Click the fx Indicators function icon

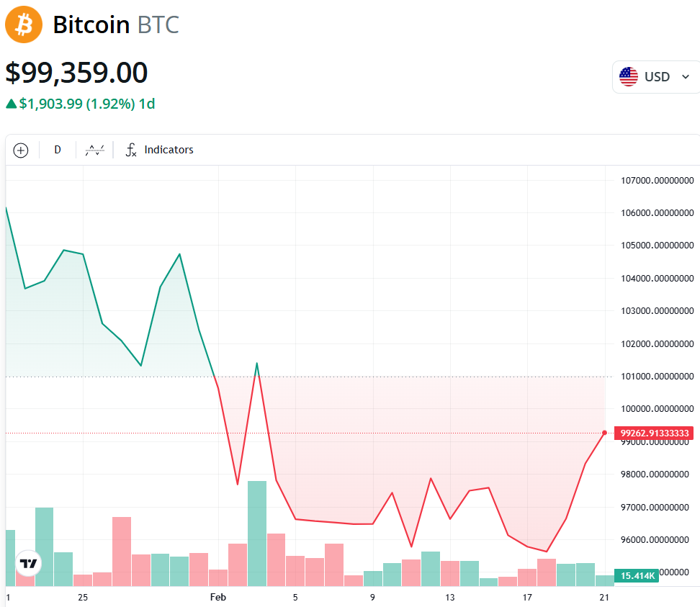pos(131,150)
